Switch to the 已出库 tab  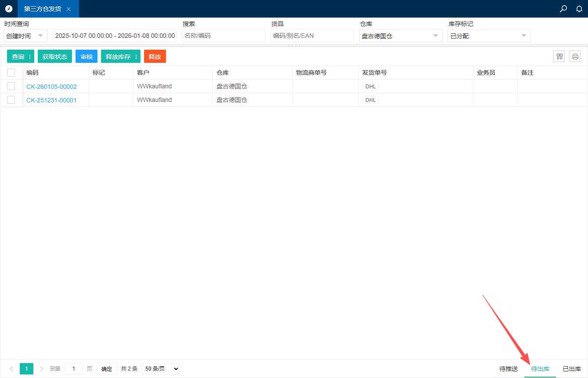tap(572, 369)
